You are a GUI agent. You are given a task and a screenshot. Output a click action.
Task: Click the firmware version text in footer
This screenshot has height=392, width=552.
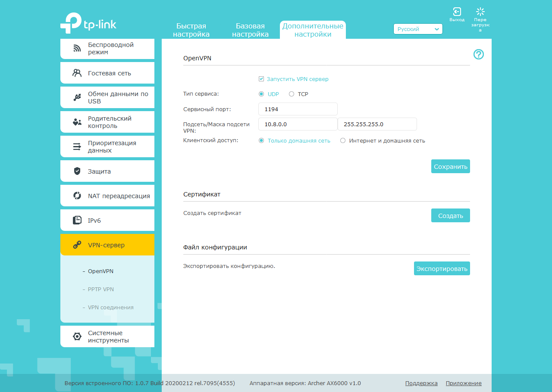(x=150, y=383)
